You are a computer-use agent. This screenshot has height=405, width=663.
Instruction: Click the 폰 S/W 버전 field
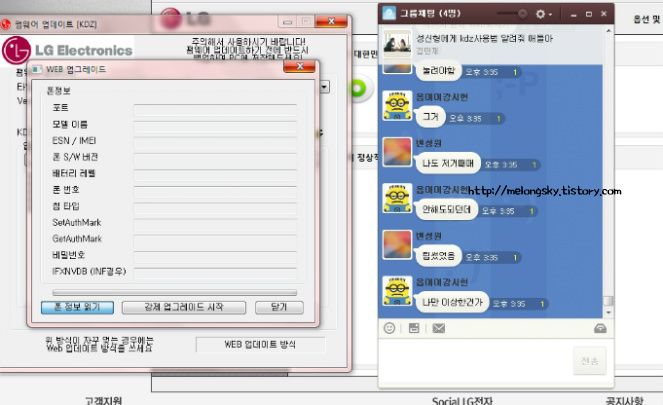215,158
